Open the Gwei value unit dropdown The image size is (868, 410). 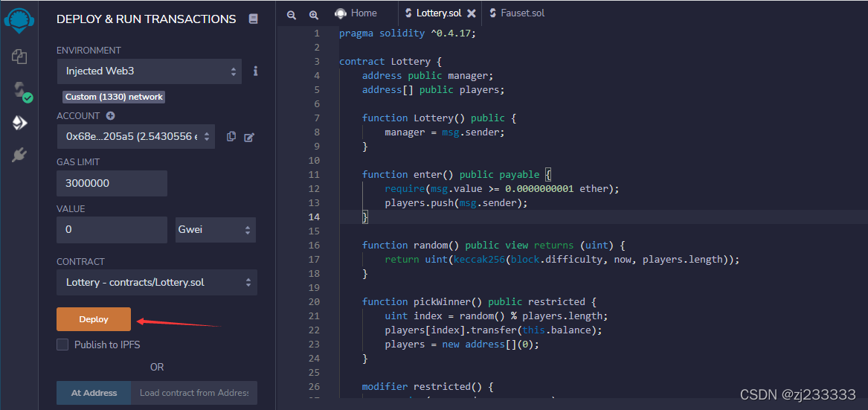(216, 229)
